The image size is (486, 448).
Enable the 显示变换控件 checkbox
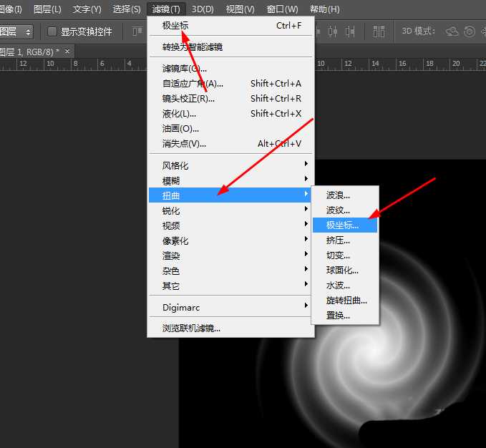(x=52, y=31)
